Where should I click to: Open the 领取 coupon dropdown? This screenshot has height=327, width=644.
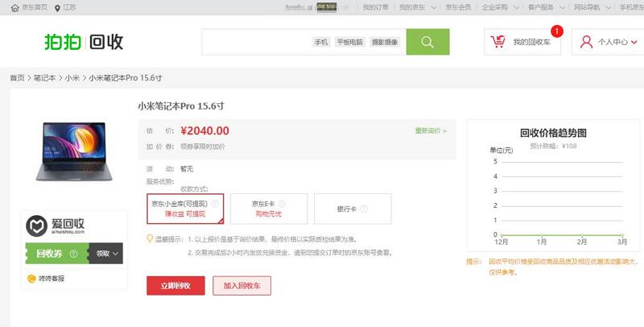tap(106, 254)
